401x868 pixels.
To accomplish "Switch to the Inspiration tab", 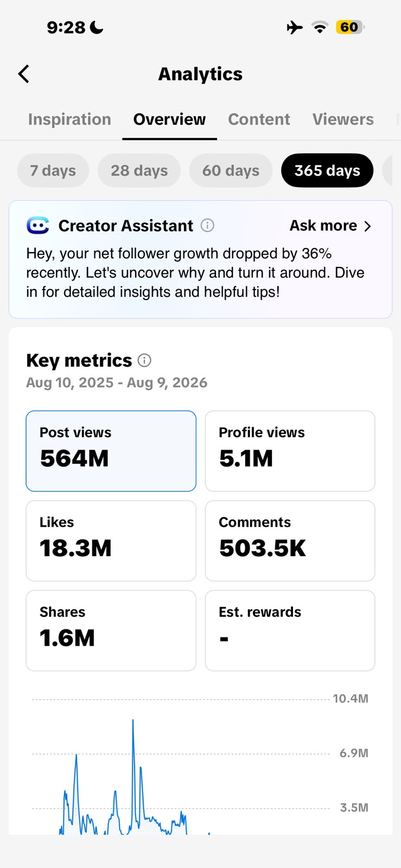I will [69, 119].
